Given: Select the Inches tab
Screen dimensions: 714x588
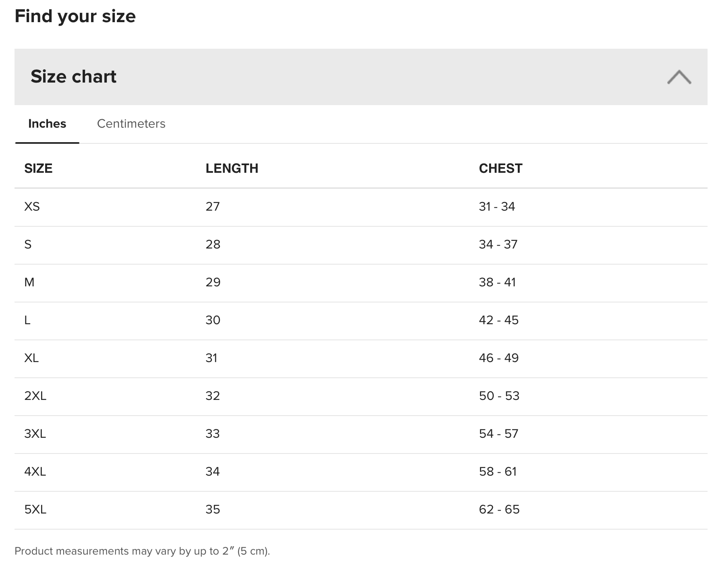Looking at the screenshot, I should 47,124.
